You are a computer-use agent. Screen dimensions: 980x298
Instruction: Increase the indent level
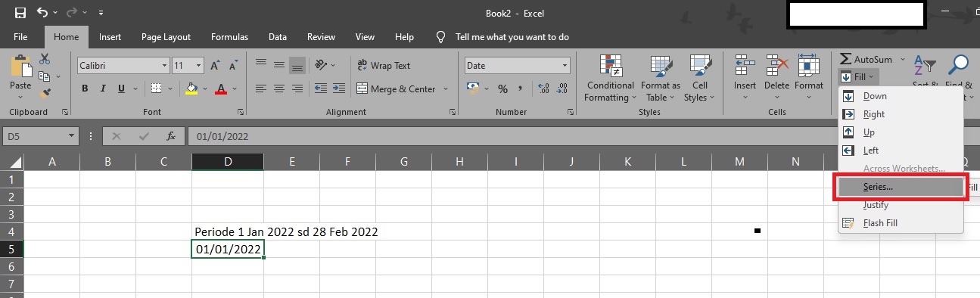[x=339, y=88]
